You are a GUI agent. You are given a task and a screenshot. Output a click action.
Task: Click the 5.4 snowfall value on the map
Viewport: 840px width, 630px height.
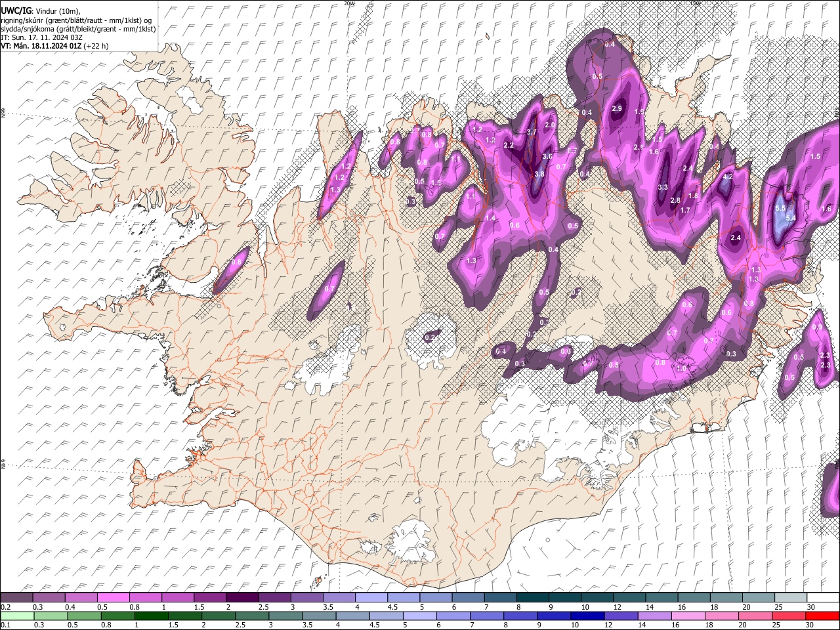click(x=791, y=218)
